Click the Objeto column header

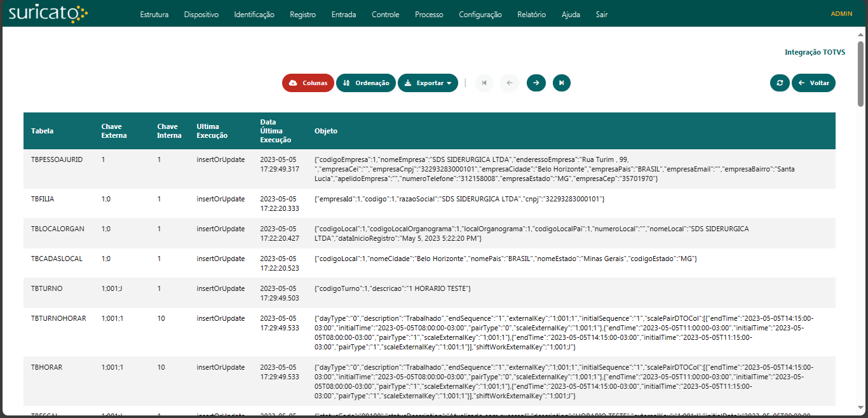click(326, 131)
